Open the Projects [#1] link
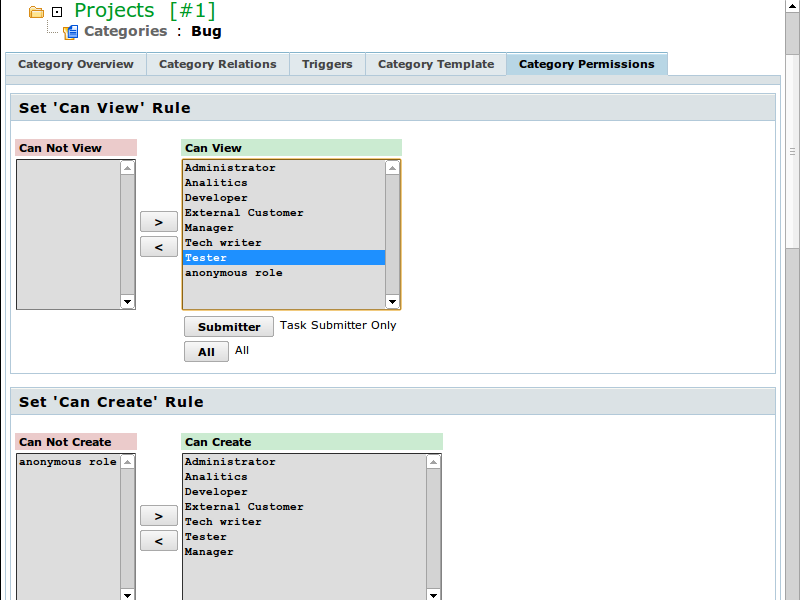 coord(144,11)
